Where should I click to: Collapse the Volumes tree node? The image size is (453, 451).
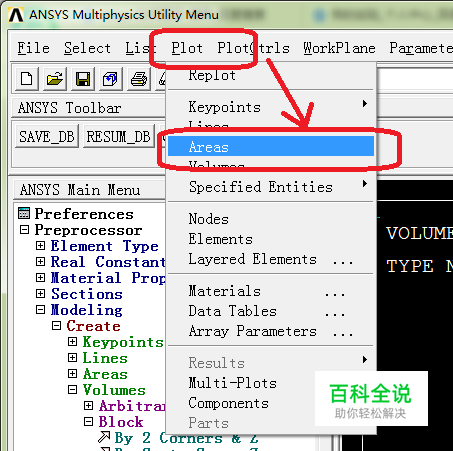(72, 390)
